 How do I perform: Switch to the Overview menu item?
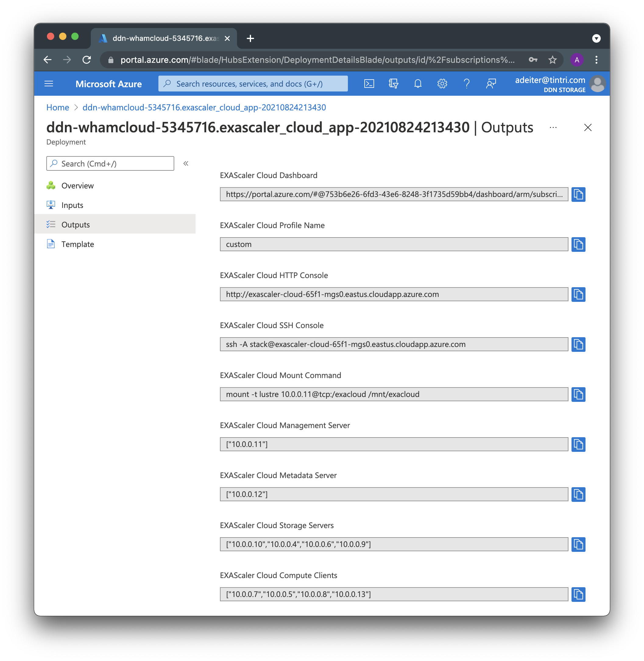pyautogui.click(x=77, y=185)
